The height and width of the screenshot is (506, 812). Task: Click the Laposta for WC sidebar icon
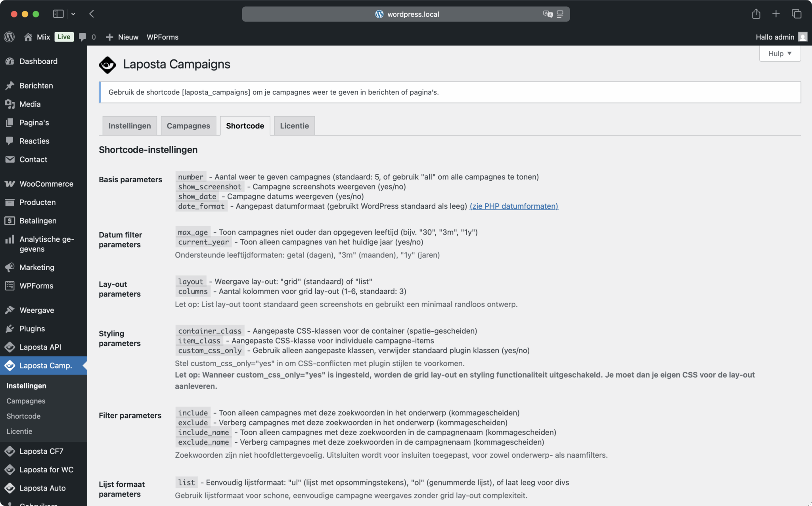pyautogui.click(x=10, y=470)
